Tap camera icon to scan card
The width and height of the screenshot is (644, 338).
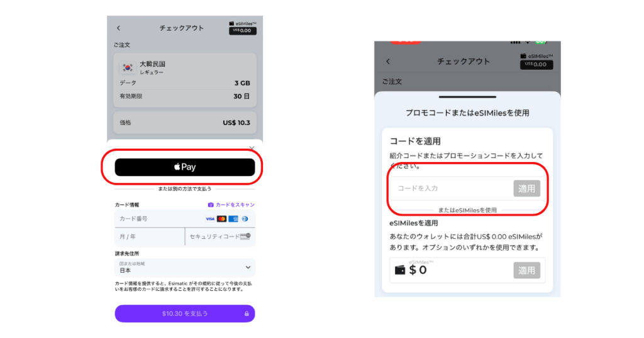(211, 205)
